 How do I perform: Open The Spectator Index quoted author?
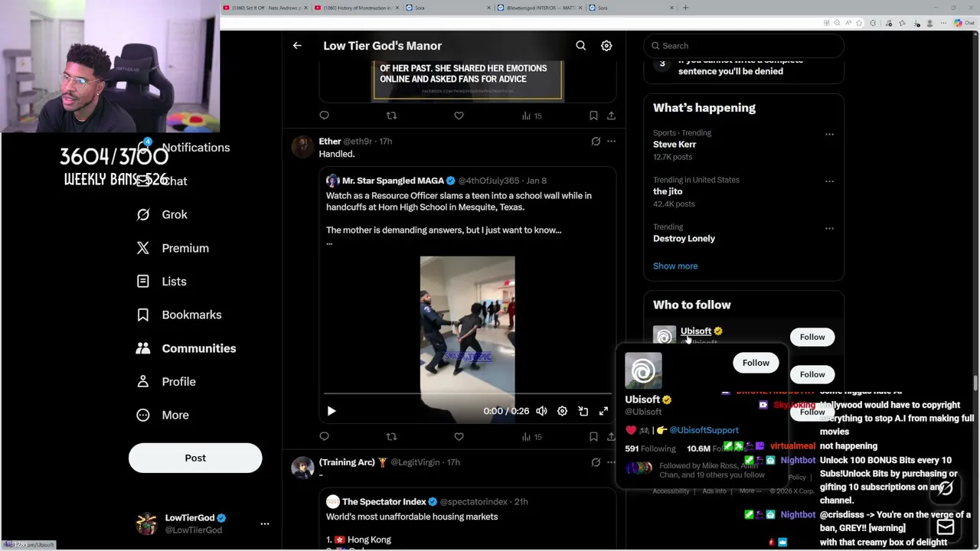click(384, 502)
